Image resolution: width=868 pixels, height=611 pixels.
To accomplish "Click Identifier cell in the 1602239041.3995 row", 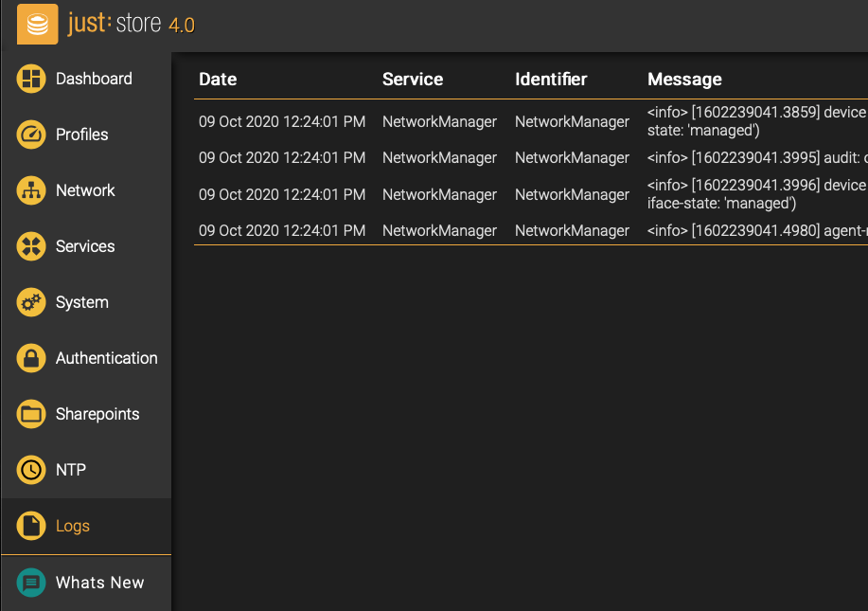I will coord(573,158).
